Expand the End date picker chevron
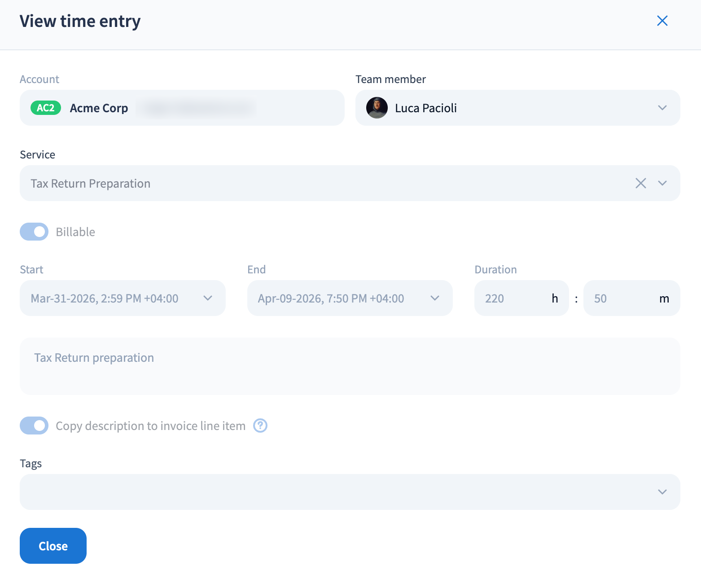Image resolution: width=701 pixels, height=588 pixels. click(434, 298)
